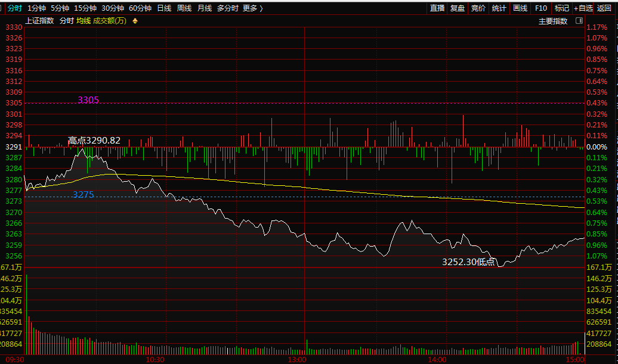The image size is (618, 364).
Task: Click the yellow up-down arrows icon beside 成交额(万)
Action: click(135, 21)
